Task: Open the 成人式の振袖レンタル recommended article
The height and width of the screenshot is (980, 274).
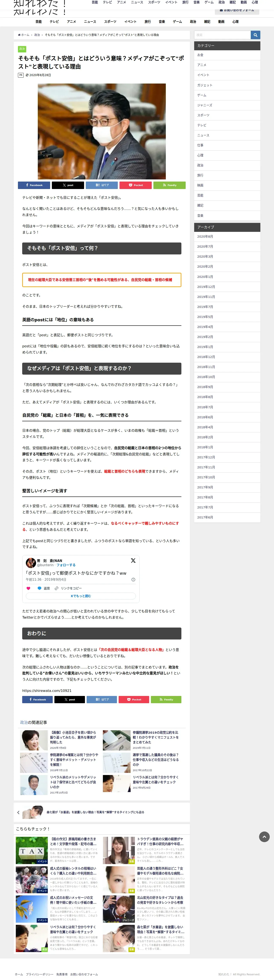Action: tap(57, 880)
